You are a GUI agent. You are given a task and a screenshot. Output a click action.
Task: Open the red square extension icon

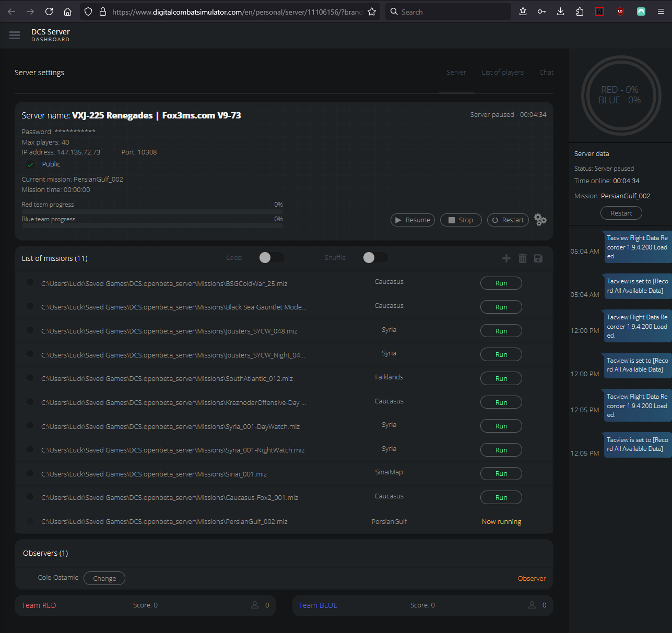tap(599, 11)
